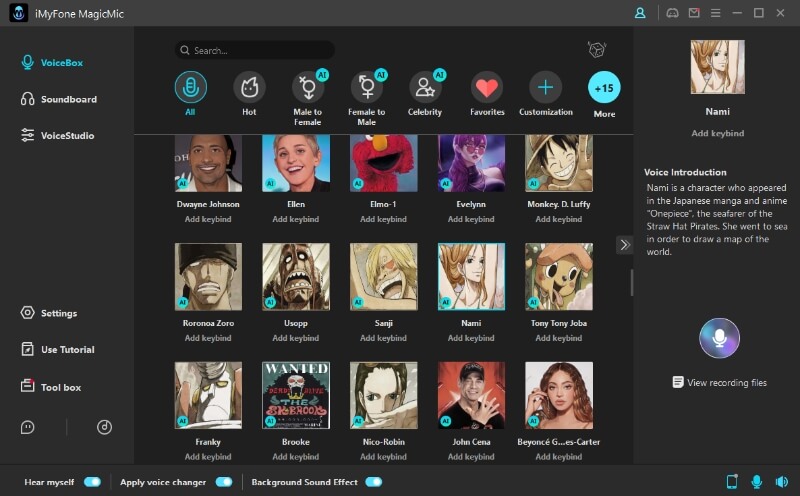
Task: Switch to VoiceStudio section
Action: 57,136
